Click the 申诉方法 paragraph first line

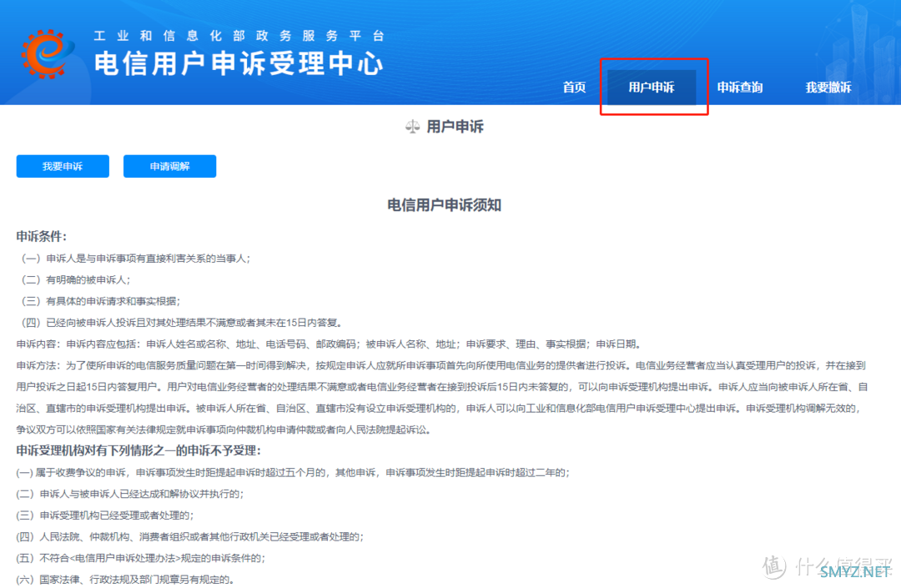[x=440, y=365]
